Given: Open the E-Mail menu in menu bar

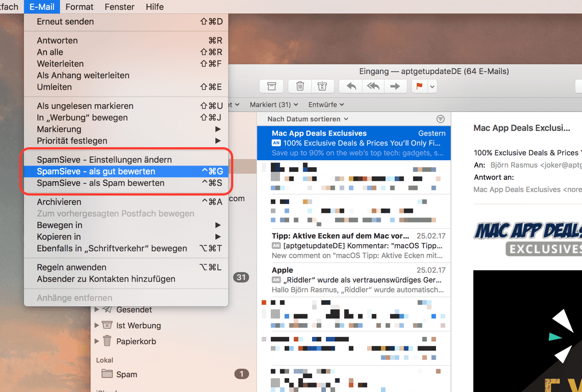Looking at the screenshot, I should [x=42, y=7].
